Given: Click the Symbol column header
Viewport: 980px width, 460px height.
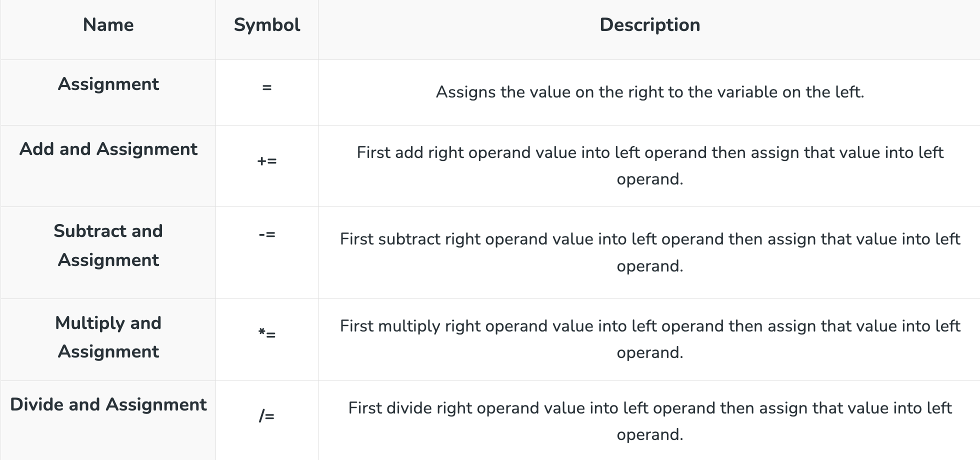Looking at the screenshot, I should (x=266, y=25).
